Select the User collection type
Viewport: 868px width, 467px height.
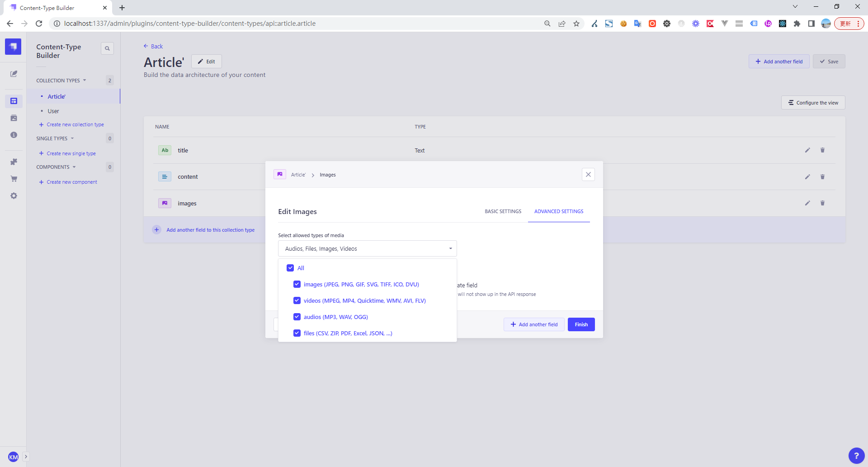coord(53,111)
